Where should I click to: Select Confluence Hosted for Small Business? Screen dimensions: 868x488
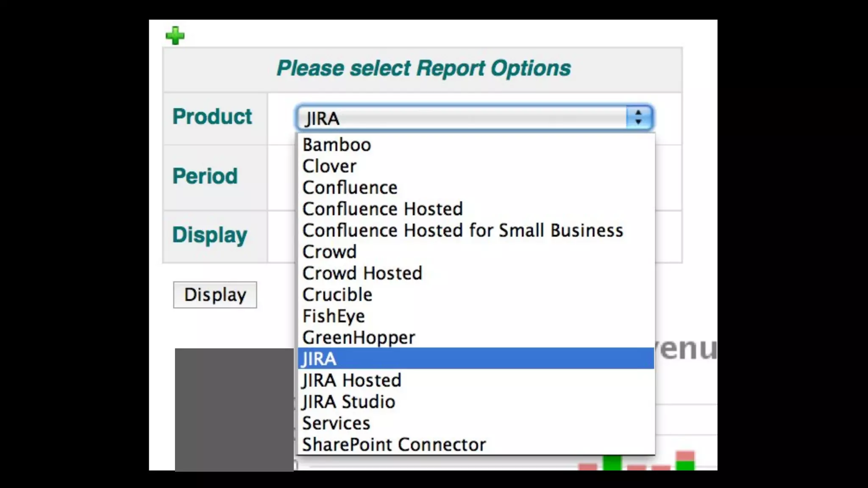coord(463,230)
